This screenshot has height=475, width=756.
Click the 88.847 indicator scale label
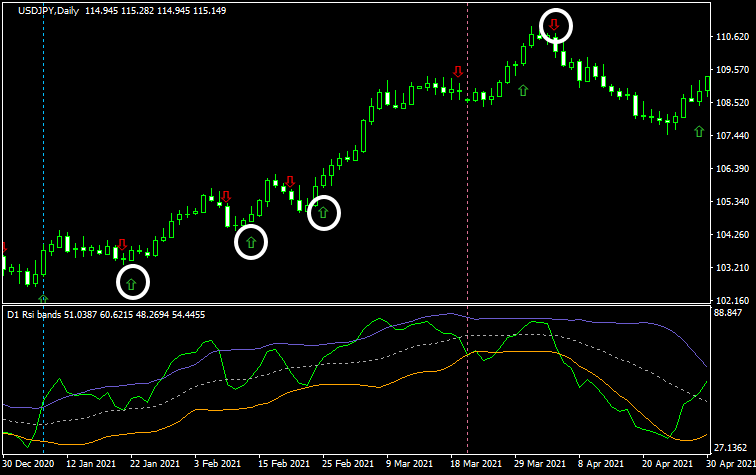tap(728, 312)
